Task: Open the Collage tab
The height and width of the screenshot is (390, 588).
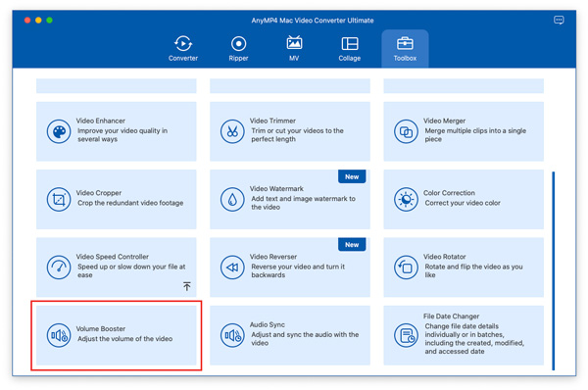Action: coord(350,49)
